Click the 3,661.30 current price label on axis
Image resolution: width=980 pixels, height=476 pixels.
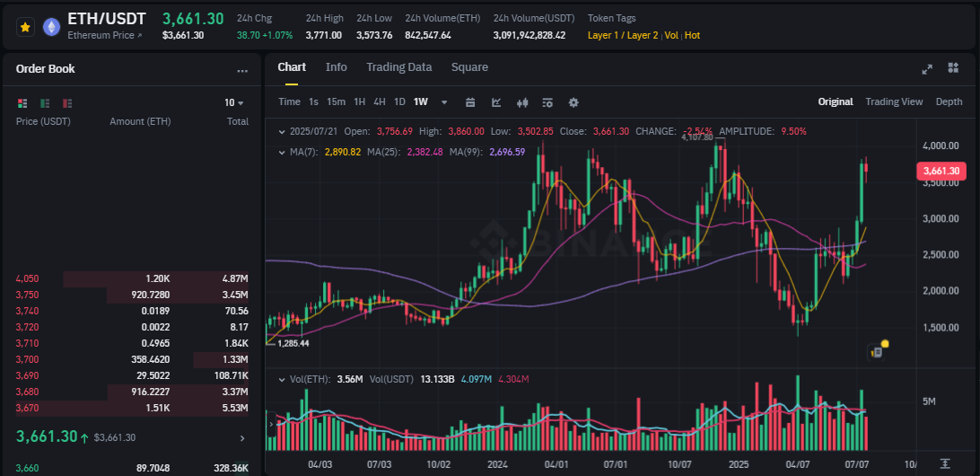(940, 171)
